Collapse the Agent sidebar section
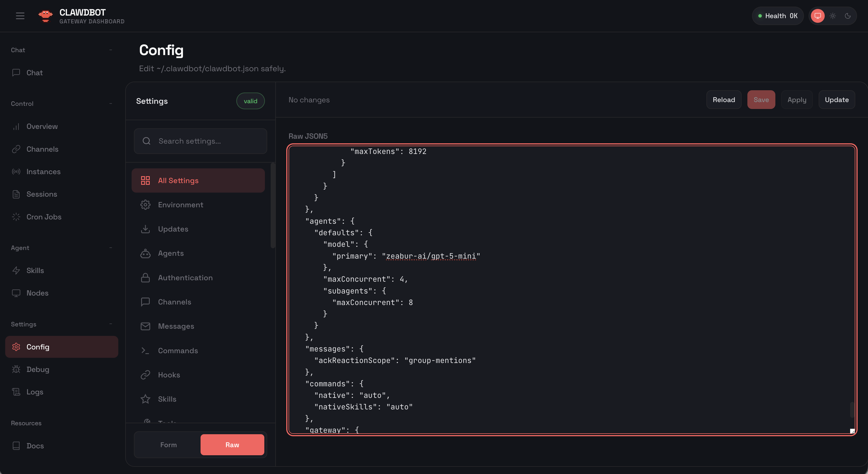The width and height of the screenshot is (868, 474). tap(111, 248)
